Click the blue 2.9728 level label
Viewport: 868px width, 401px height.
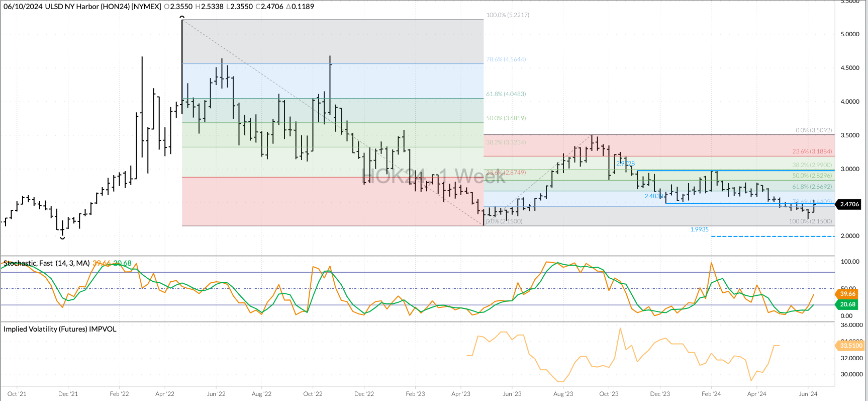[x=625, y=164]
